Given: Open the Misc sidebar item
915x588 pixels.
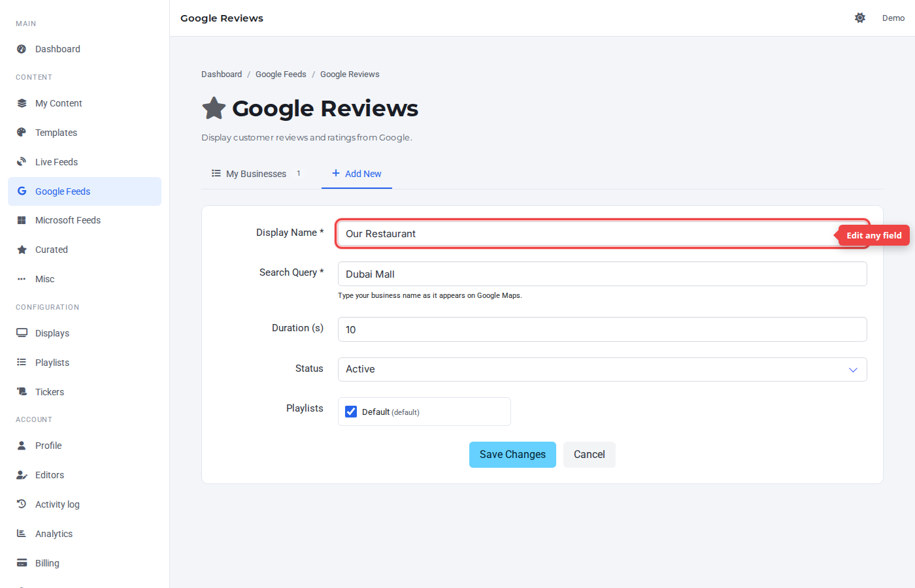Looking at the screenshot, I should click(84, 279).
